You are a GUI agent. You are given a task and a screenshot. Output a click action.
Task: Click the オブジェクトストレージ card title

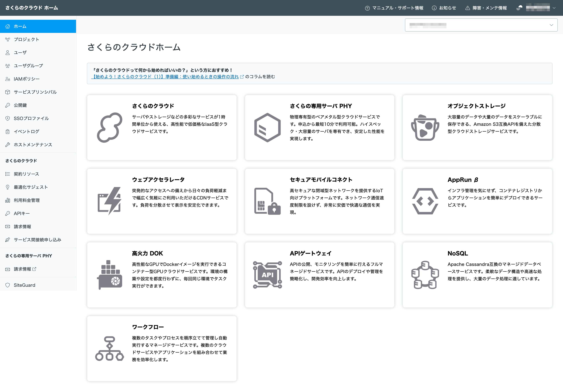(476, 106)
